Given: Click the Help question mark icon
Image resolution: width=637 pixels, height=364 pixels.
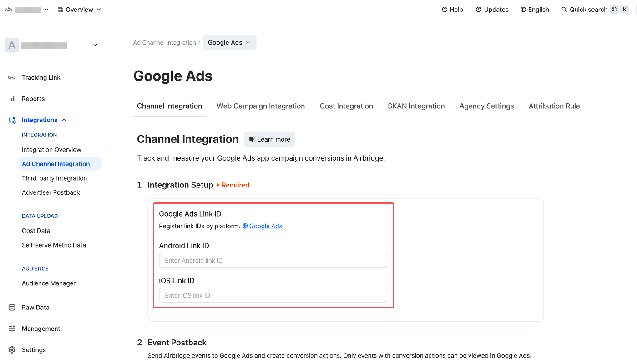Looking at the screenshot, I should [x=445, y=10].
